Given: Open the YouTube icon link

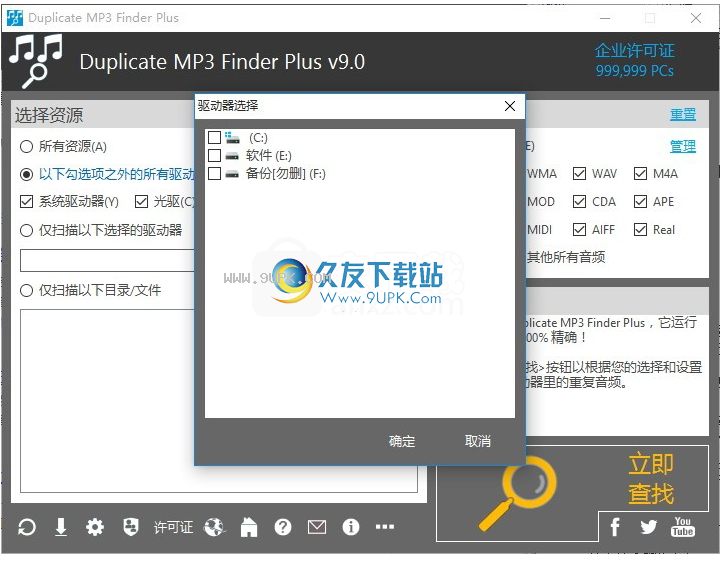Looking at the screenshot, I should click(x=682, y=527).
